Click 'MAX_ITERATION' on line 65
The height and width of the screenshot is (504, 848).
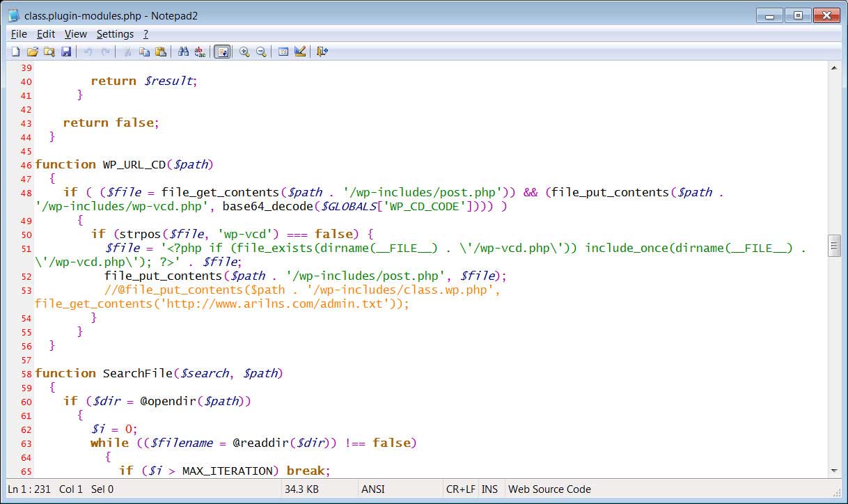click(228, 471)
